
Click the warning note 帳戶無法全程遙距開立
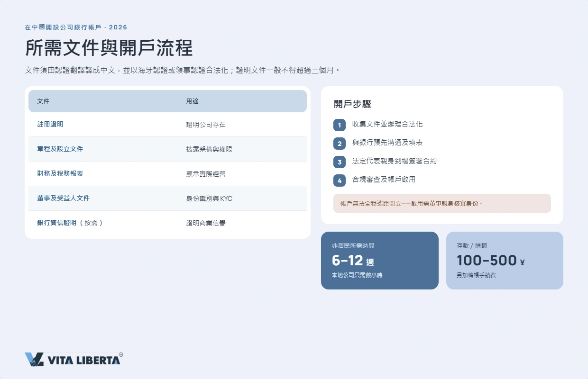[x=442, y=203]
